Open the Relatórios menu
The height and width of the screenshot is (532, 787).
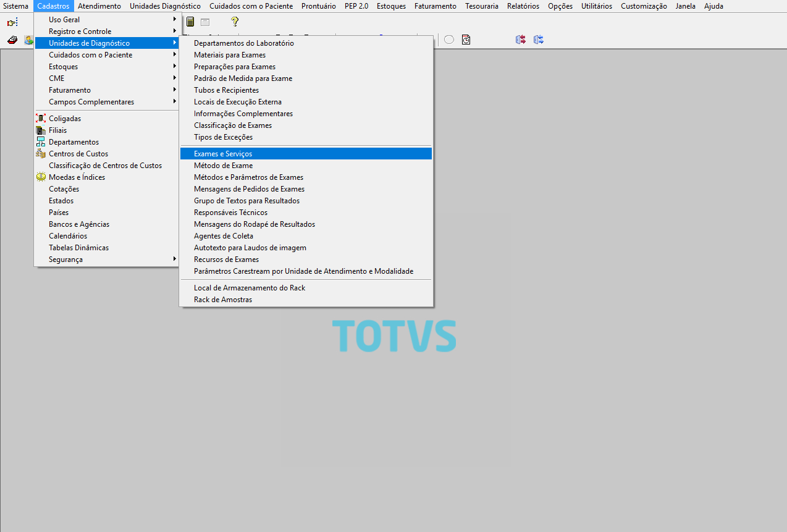pos(523,6)
